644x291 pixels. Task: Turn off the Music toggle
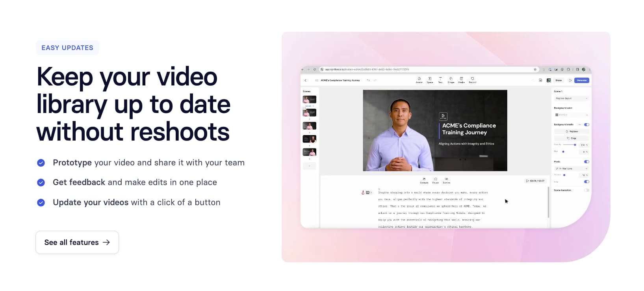pyautogui.click(x=586, y=162)
